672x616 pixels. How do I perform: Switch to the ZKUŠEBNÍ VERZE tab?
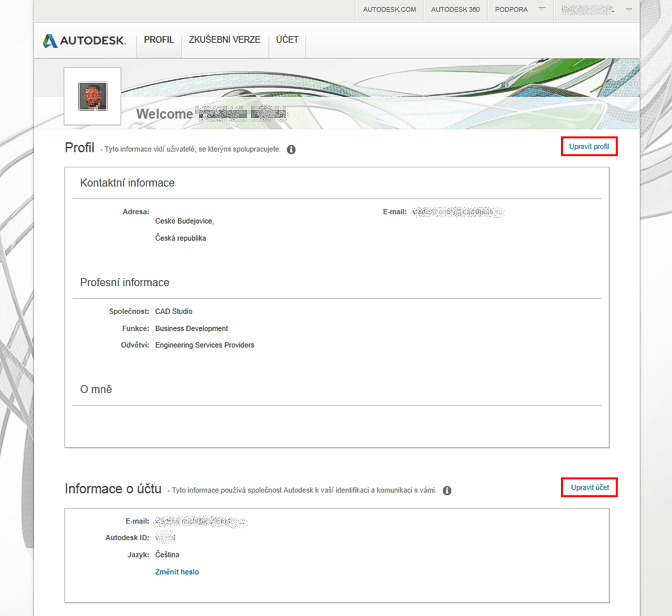coord(225,40)
